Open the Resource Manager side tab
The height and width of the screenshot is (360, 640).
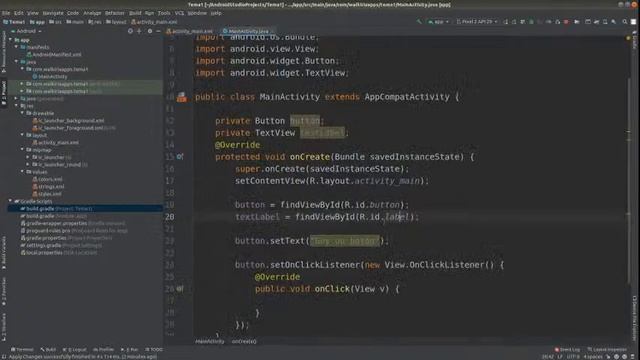tap(4, 51)
